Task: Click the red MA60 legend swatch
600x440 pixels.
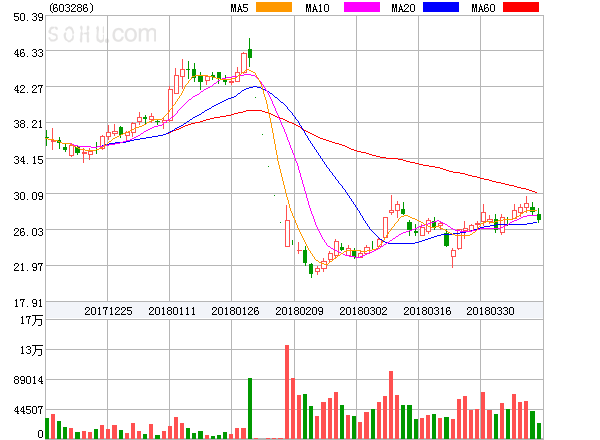Action: (x=521, y=7)
